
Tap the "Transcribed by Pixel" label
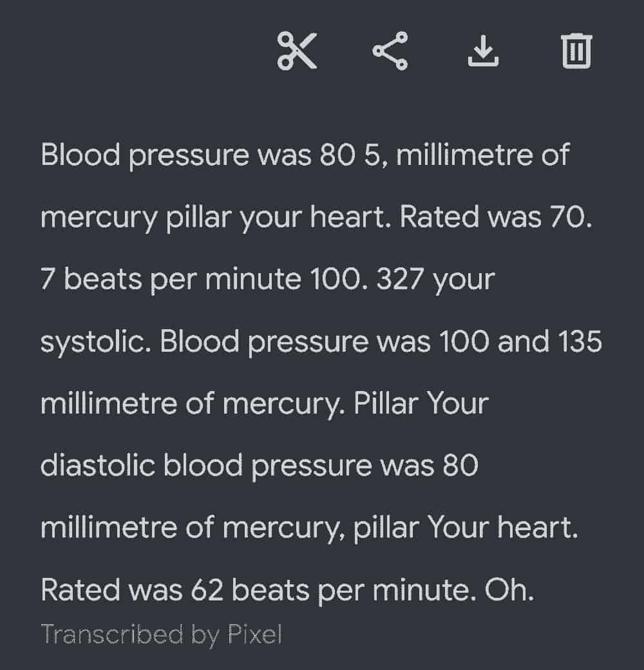pyautogui.click(x=162, y=634)
